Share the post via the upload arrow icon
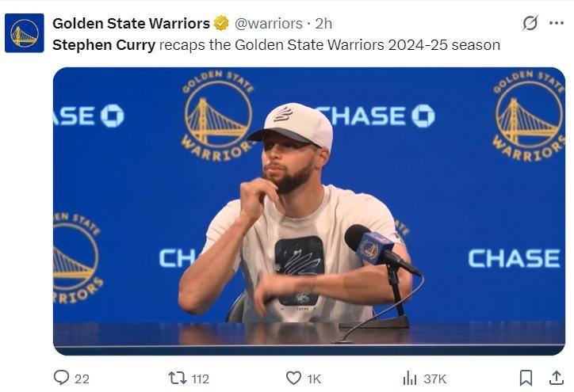The width and height of the screenshot is (574, 392). click(x=557, y=378)
